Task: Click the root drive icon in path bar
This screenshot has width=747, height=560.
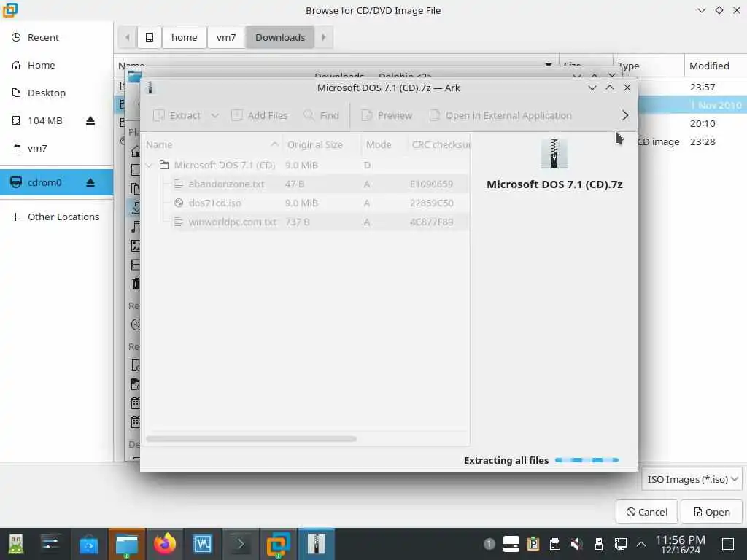Action: [149, 37]
